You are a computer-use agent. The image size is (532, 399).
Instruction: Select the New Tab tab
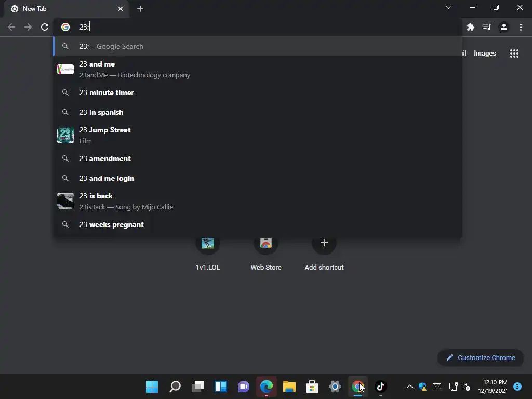[x=67, y=9]
